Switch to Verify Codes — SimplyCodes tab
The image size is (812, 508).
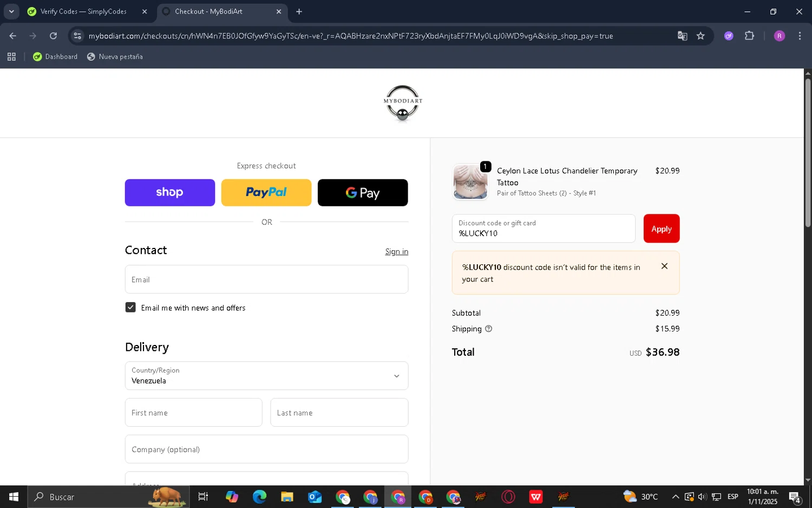84,11
